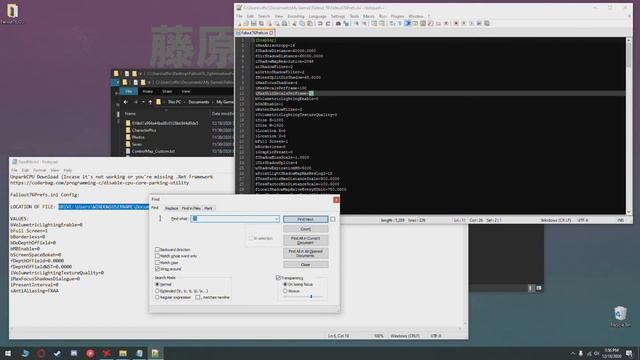Click the Zoom Out icon in Notepad++ toolbar
Screen dimensions: 640x360
pos(364,23)
